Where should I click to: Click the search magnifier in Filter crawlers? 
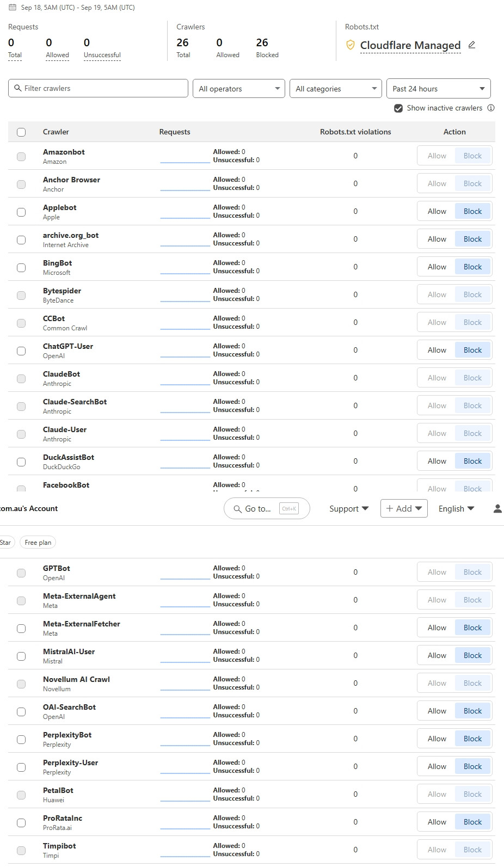point(17,88)
